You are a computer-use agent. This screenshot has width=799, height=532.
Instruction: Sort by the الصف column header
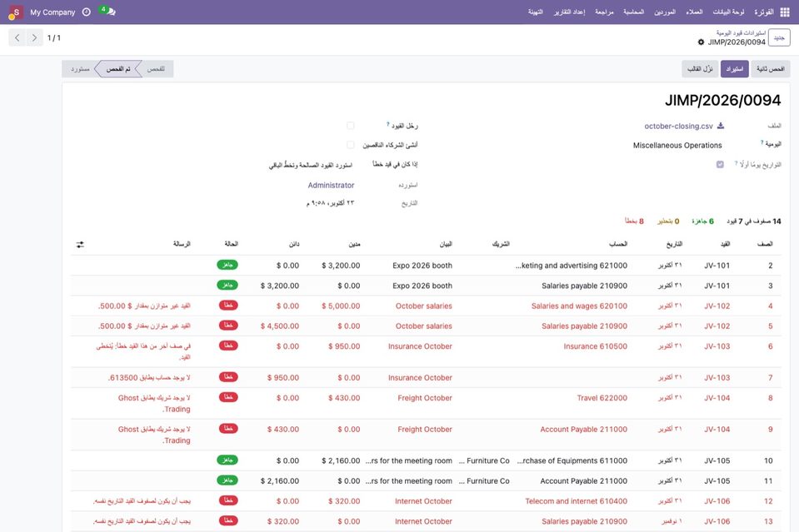tap(765, 245)
